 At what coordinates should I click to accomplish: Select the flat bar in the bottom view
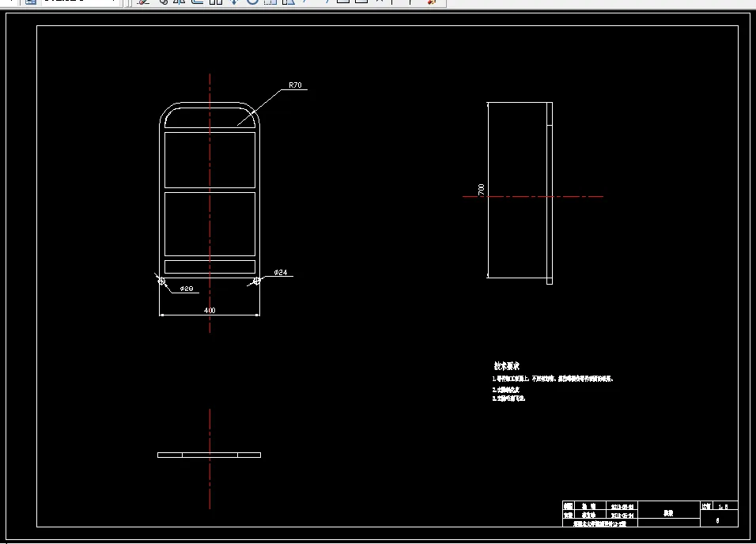tap(210, 455)
